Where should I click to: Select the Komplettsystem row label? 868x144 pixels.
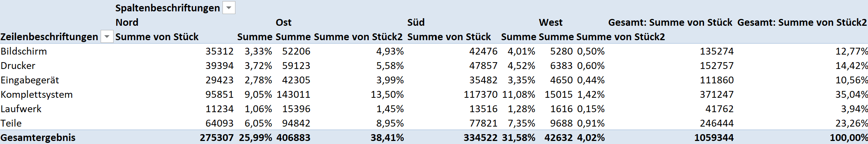36,94
